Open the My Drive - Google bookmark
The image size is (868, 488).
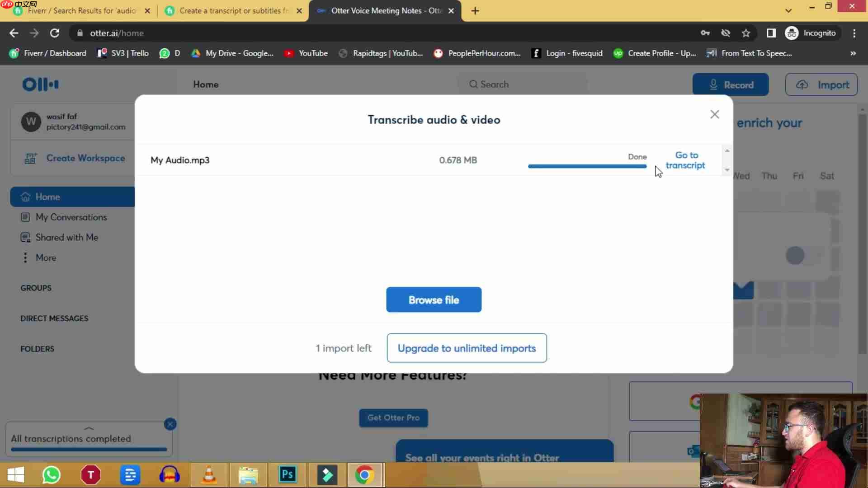232,53
